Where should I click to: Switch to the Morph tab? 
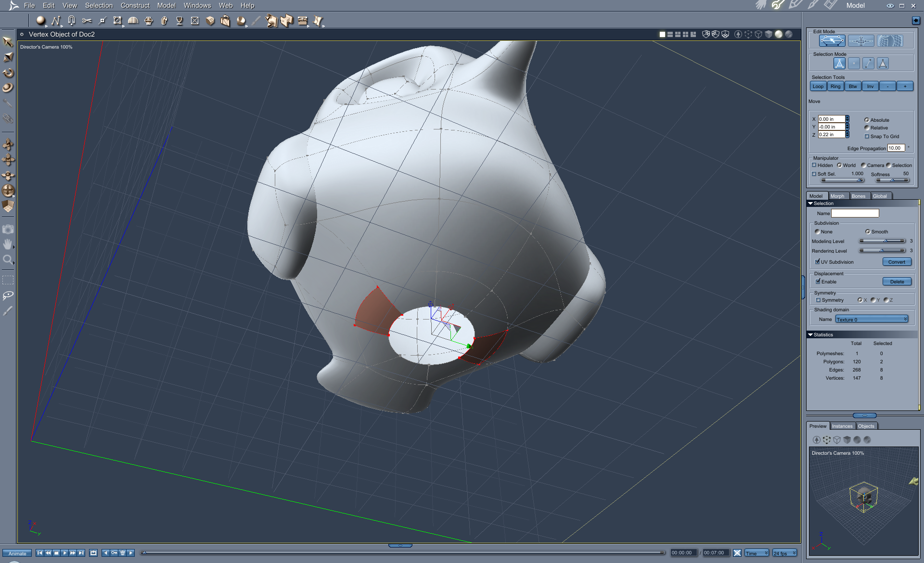[x=837, y=196]
